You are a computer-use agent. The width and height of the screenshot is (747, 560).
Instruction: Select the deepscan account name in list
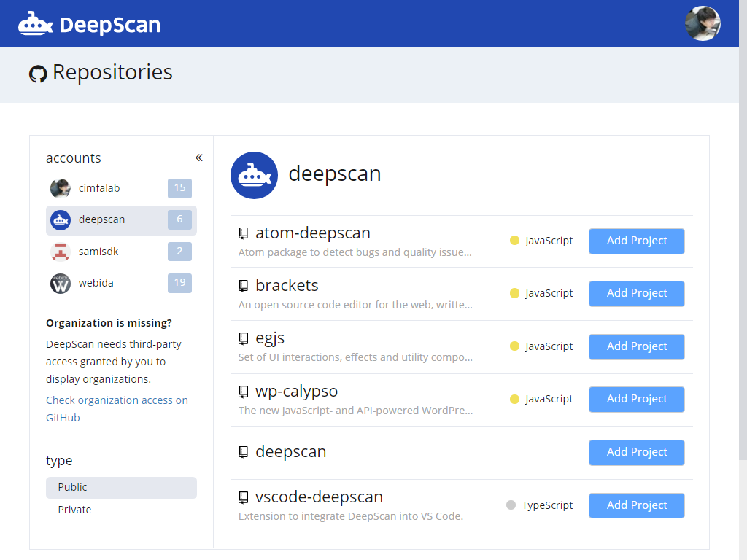click(x=101, y=219)
